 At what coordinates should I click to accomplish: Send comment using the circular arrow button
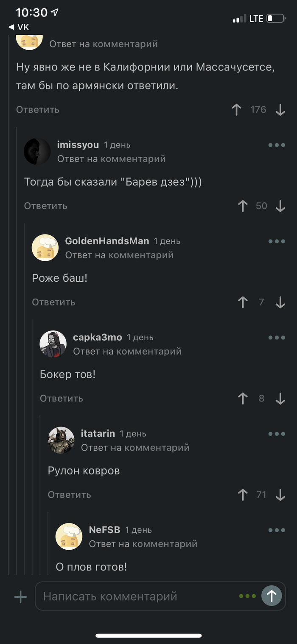coord(271,596)
